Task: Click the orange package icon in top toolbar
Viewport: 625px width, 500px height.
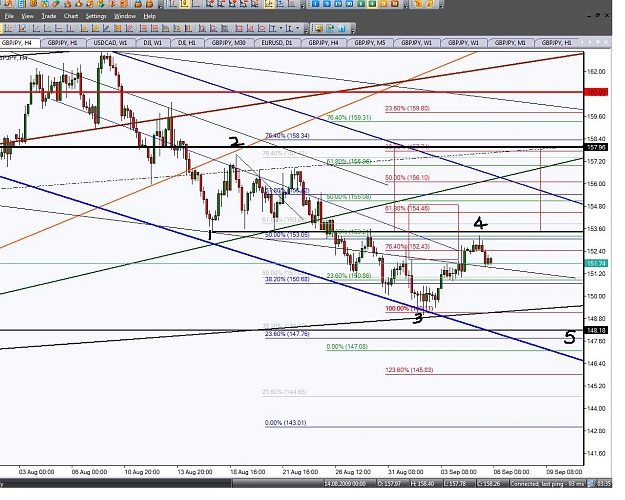Action: point(124,4)
